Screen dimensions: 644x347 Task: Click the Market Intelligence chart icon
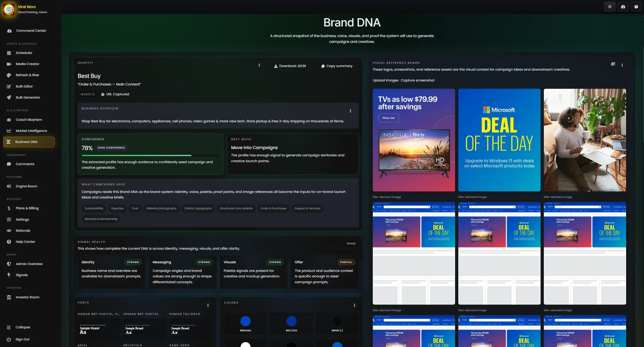click(9, 131)
